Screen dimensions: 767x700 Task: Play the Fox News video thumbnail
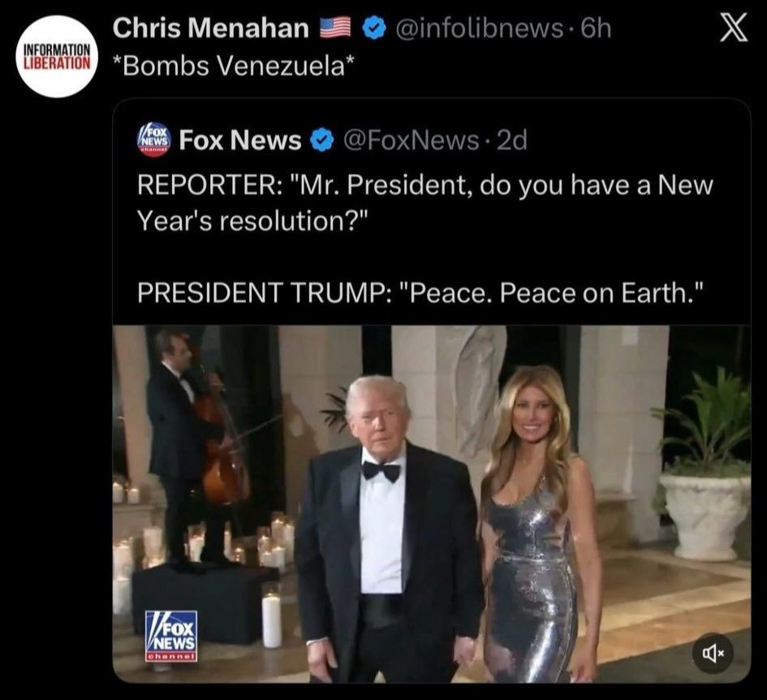coord(431,503)
